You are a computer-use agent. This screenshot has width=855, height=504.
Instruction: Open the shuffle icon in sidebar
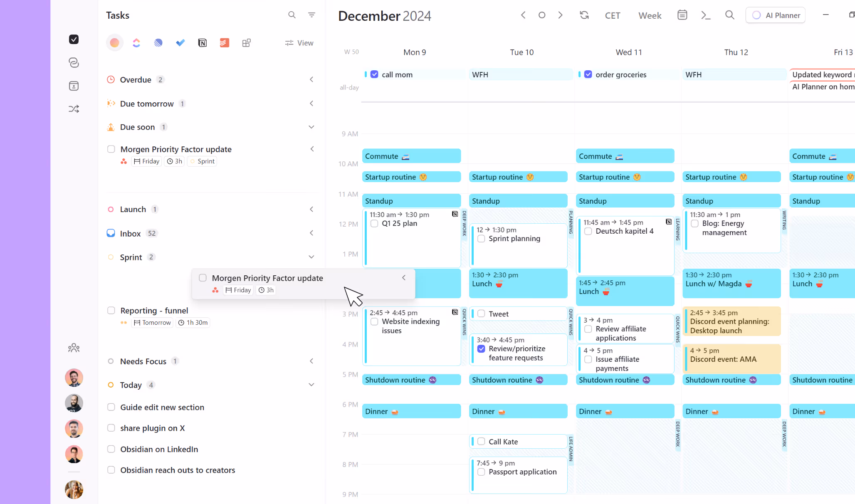(x=74, y=109)
